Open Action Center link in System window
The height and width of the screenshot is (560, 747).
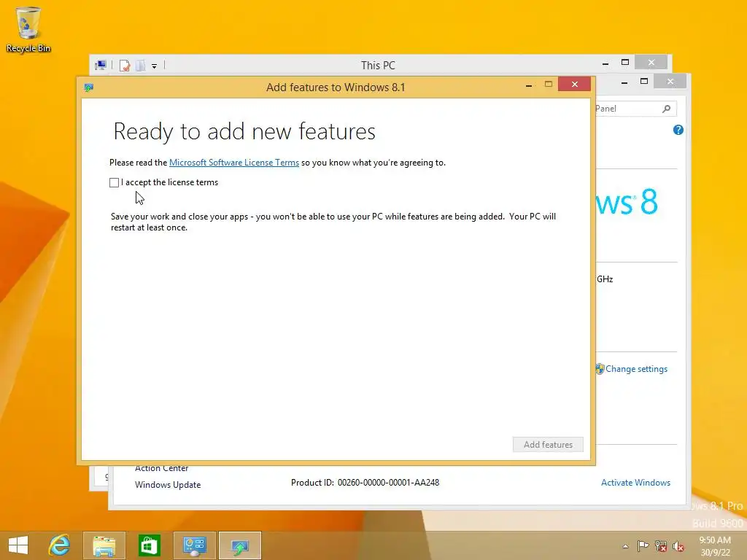161,469
